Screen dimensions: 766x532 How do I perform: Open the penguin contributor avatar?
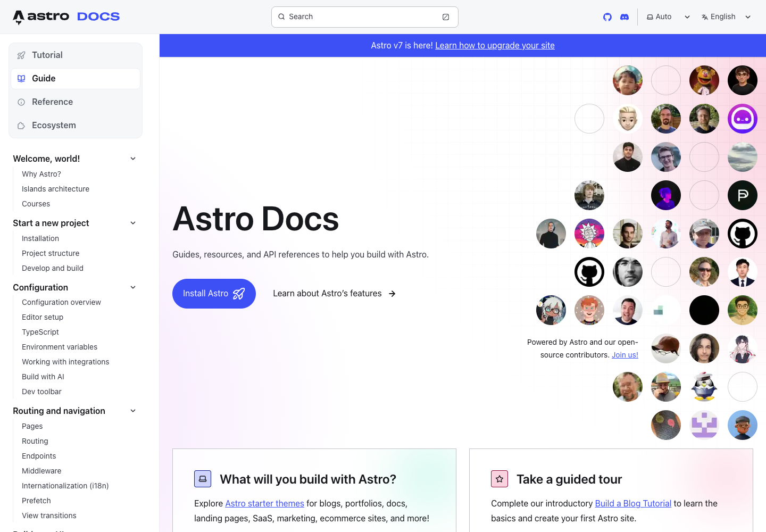pyautogui.click(x=704, y=387)
